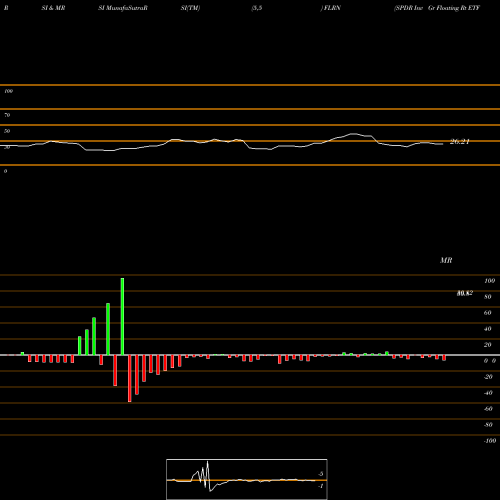500x500 pixels.
Task: Click the tallest green MR histogram bar
Action: [122, 316]
